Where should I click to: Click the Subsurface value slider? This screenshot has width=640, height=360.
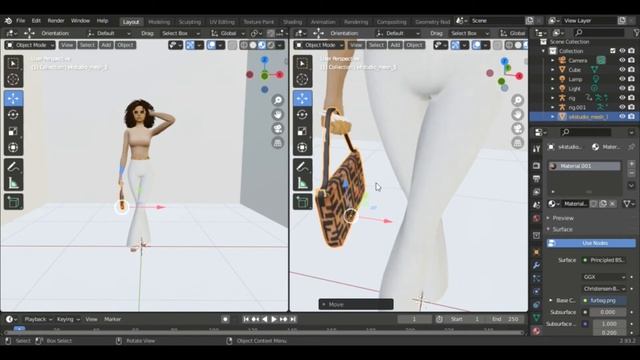pos(607,312)
